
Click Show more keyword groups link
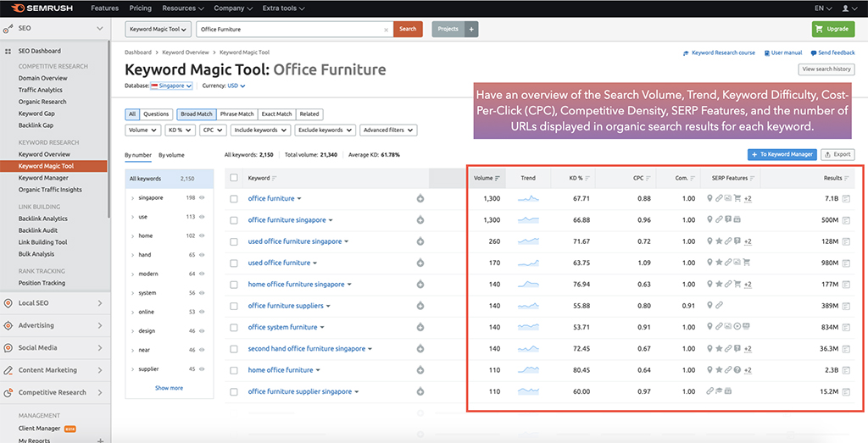[x=169, y=388]
